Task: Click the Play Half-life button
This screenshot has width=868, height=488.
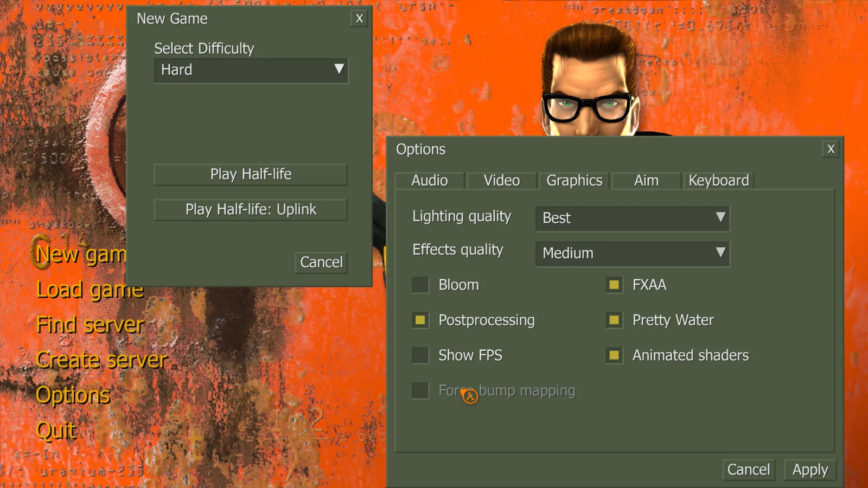Action: pyautogui.click(x=251, y=175)
